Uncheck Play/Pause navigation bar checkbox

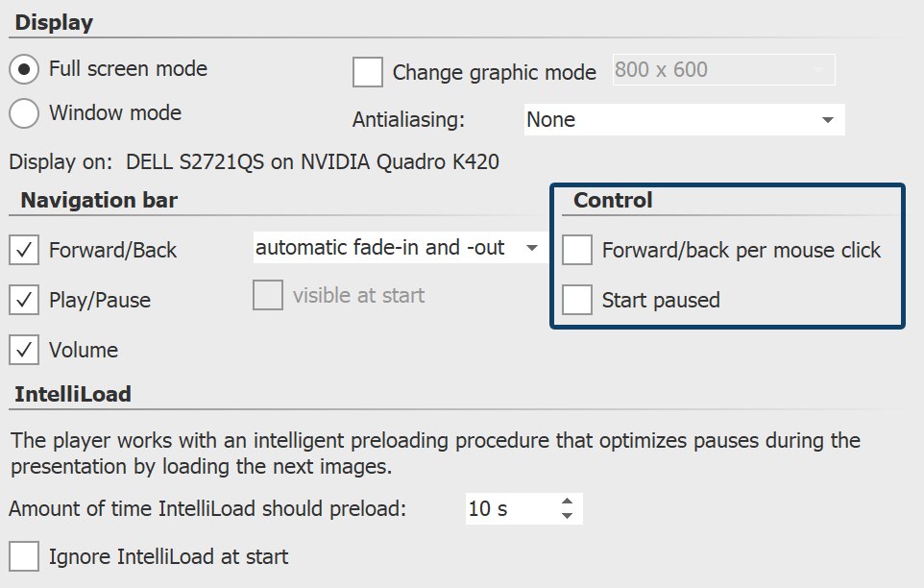point(24,301)
